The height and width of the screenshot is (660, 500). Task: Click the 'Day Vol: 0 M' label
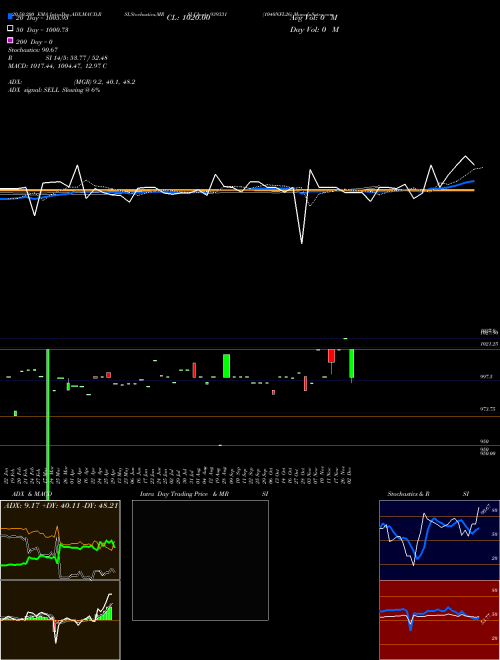(314, 29)
